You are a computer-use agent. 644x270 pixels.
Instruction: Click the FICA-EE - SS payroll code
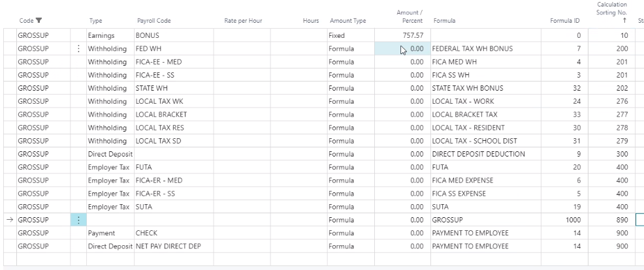(174, 75)
